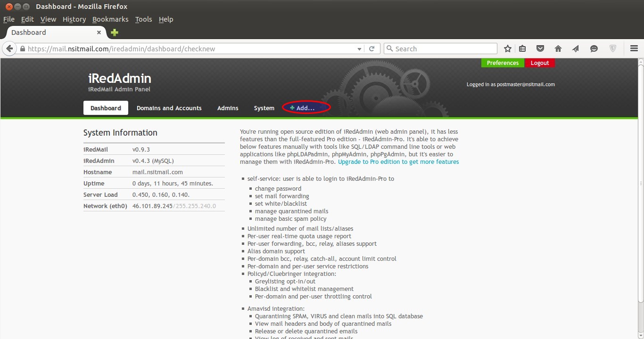Open a new tab with the plus icon
Screen dimensions: 644x339
tap(115, 32)
